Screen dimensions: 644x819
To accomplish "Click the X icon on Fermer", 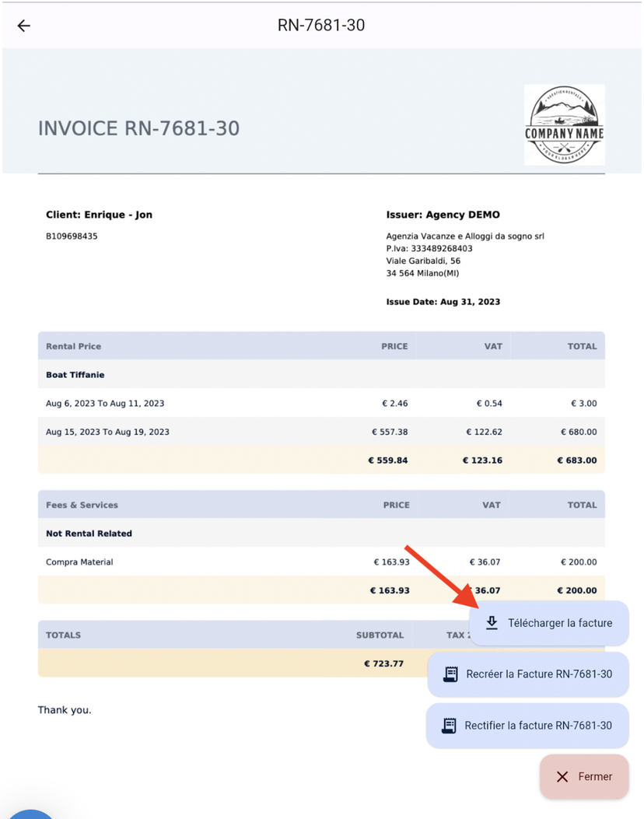I will click(x=562, y=777).
